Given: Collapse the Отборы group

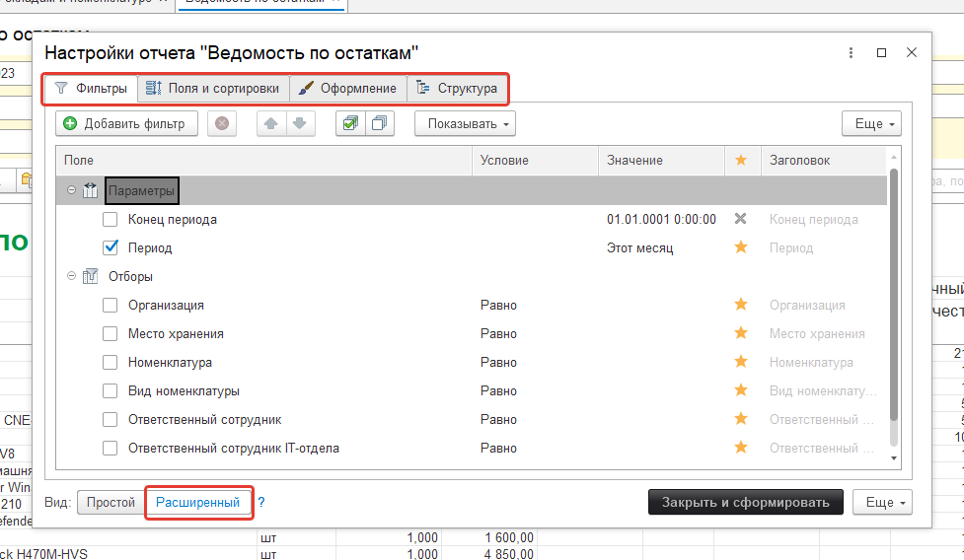Looking at the screenshot, I should coord(71,276).
